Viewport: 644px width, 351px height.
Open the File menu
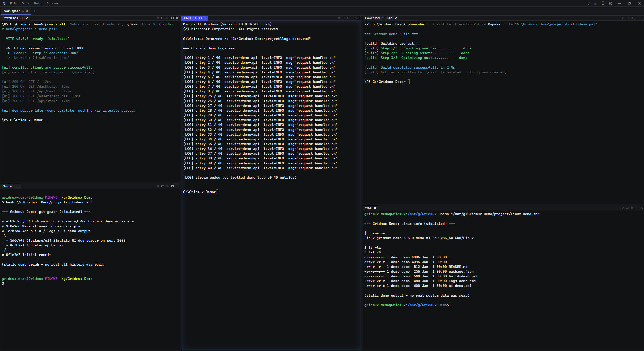point(13,3)
